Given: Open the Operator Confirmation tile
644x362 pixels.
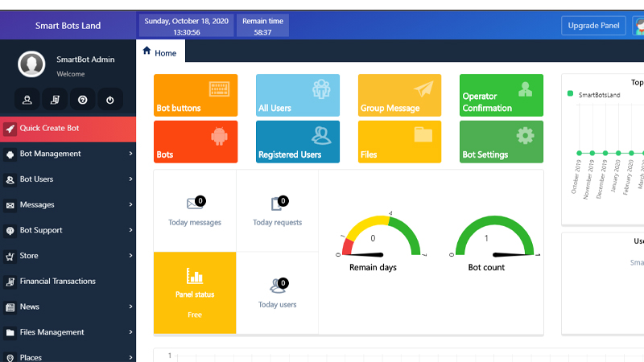Looking at the screenshot, I should tap(501, 96).
